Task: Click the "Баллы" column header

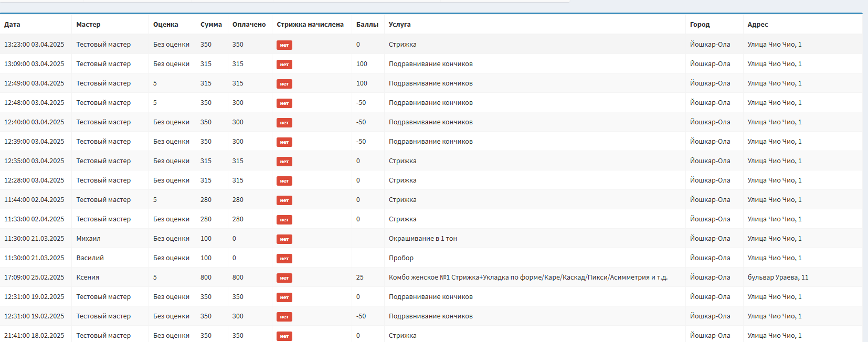Action: pos(367,25)
